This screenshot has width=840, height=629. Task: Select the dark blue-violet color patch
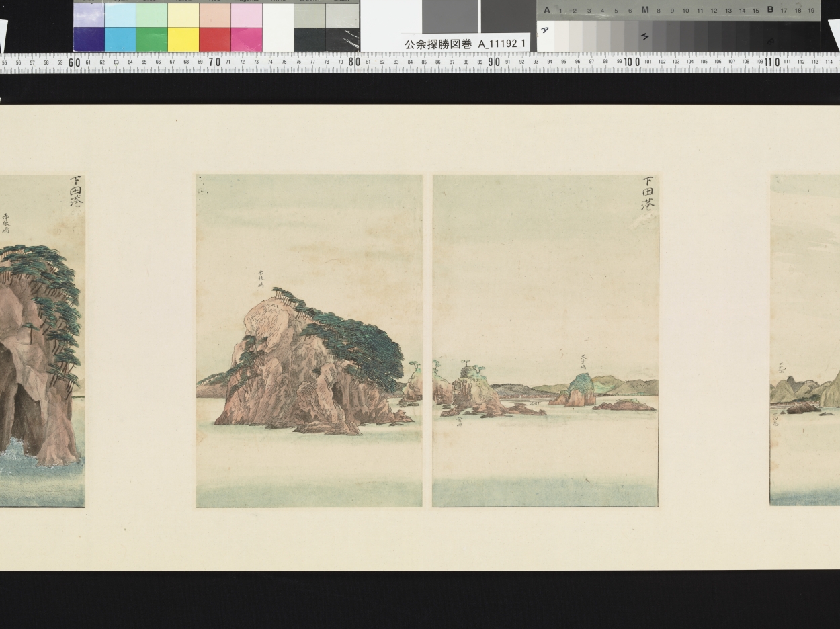point(88,39)
